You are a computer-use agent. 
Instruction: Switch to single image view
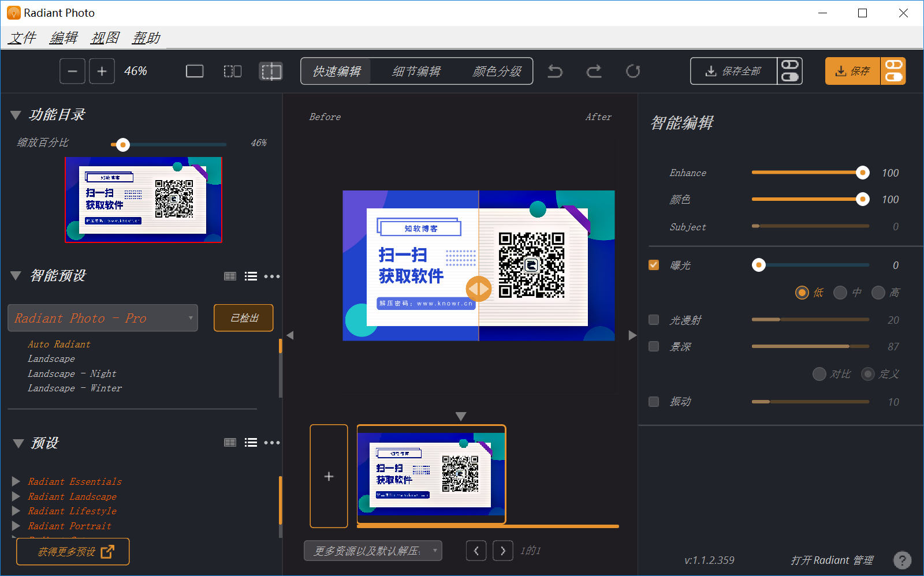point(195,71)
